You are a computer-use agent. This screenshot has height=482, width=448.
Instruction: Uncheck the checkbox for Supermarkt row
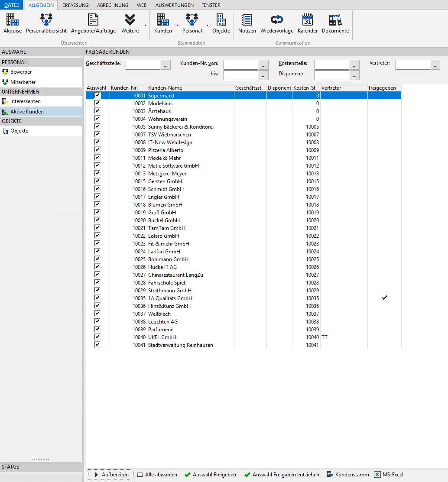97,95
